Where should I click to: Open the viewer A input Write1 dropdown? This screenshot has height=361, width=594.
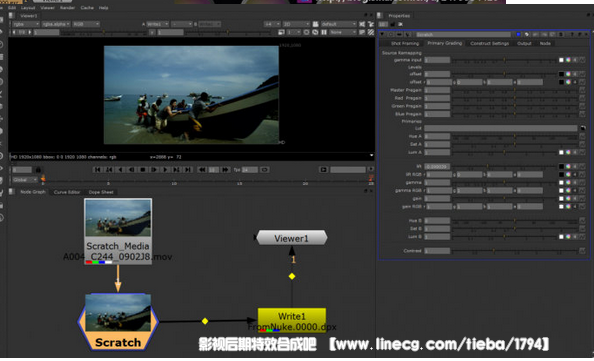[x=158, y=24]
